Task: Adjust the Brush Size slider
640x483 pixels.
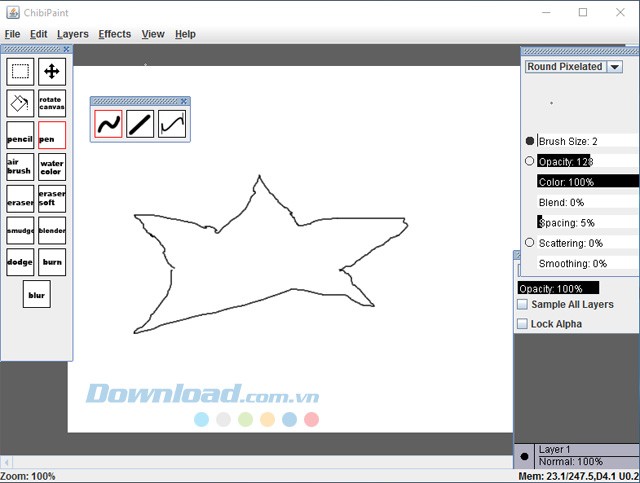Action: (x=588, y=141)
